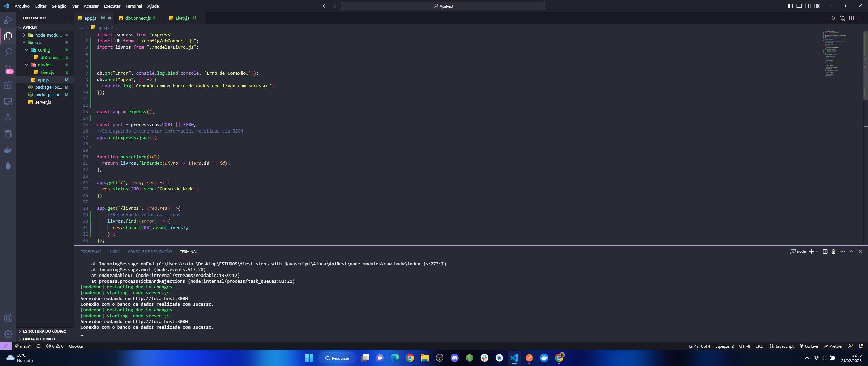Screen dimensions: 868x366
Task: Open the remote window indicator
Action: 5,346
